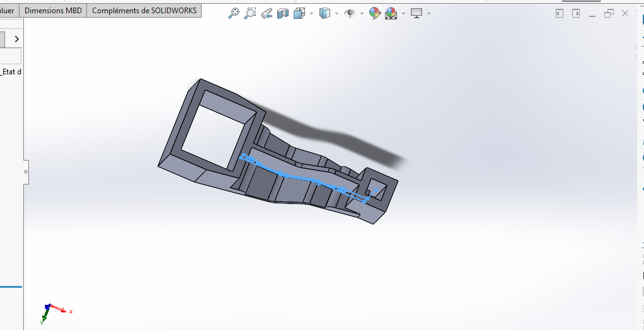Click the Zoom to Fit magnifier icon
The image size is (644, 330).
click(234, 13)
